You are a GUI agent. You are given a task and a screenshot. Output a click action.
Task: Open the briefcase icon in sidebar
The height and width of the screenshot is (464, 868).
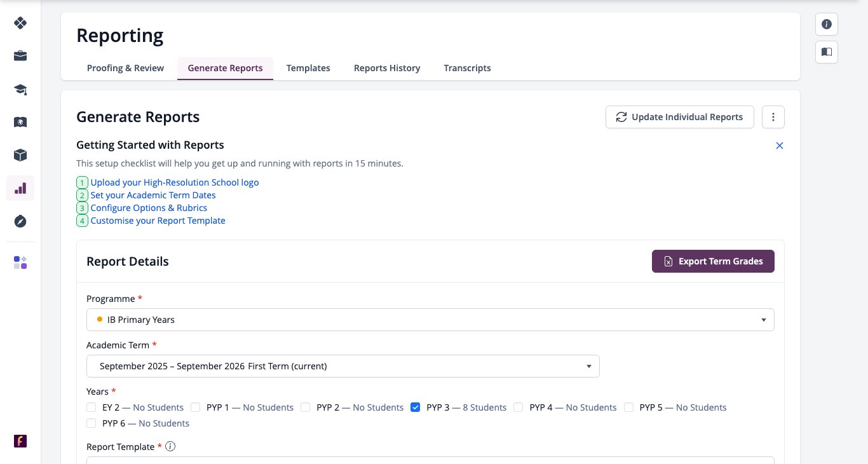point(20,56)
